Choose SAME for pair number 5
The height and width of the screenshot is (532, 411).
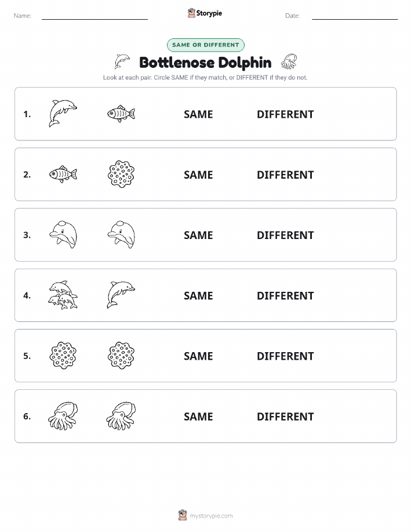(198, 356)
